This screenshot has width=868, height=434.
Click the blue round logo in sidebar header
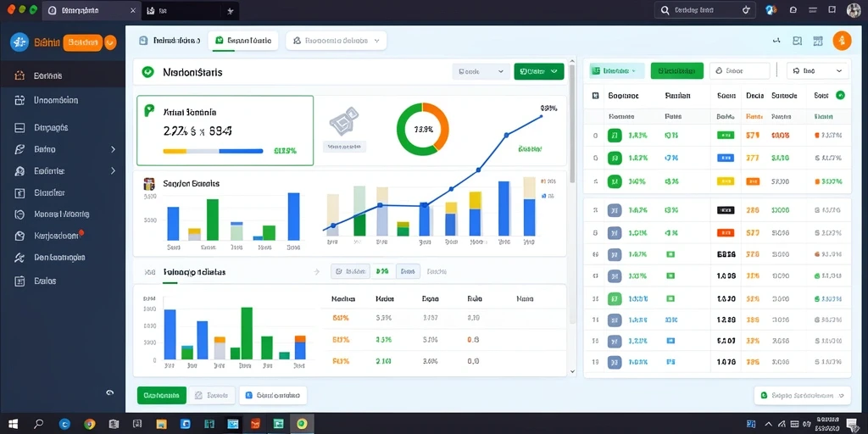click(19, 42)
